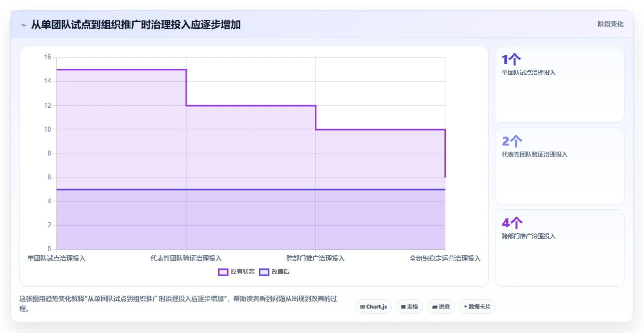The image size is (644, 333).
Task: Open the 2个 代表性团队验证治理投入 card
Action: click(x=559, y=166)
